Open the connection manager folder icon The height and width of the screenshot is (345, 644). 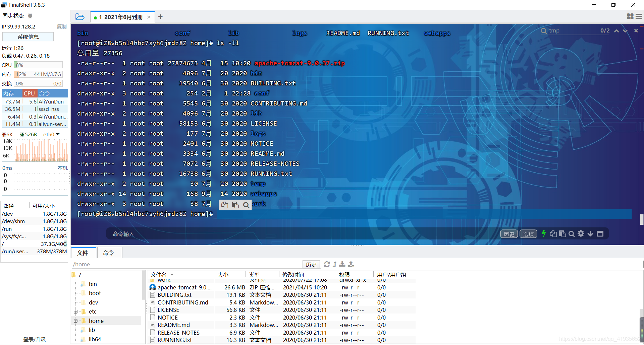click(80, 17)
